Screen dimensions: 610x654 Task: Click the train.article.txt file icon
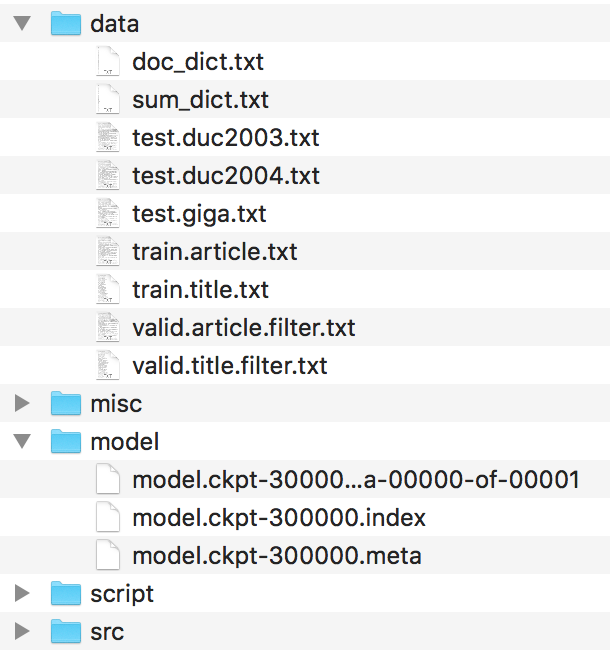(x=107, y=252)
